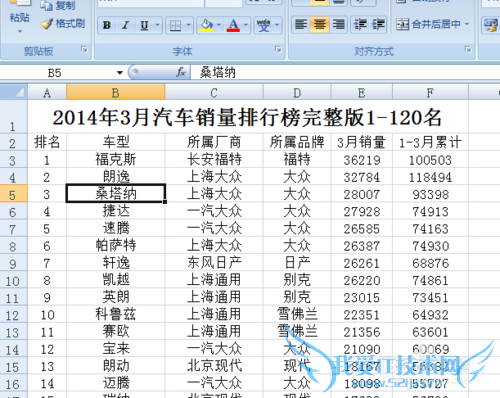
Task: Select column D header
Action: tap(297, 92)
